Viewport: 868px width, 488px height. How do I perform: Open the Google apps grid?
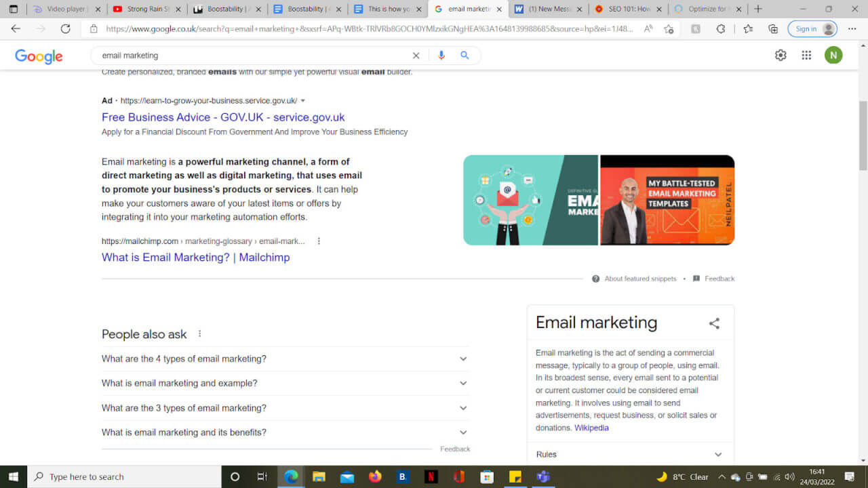[806, 56]
